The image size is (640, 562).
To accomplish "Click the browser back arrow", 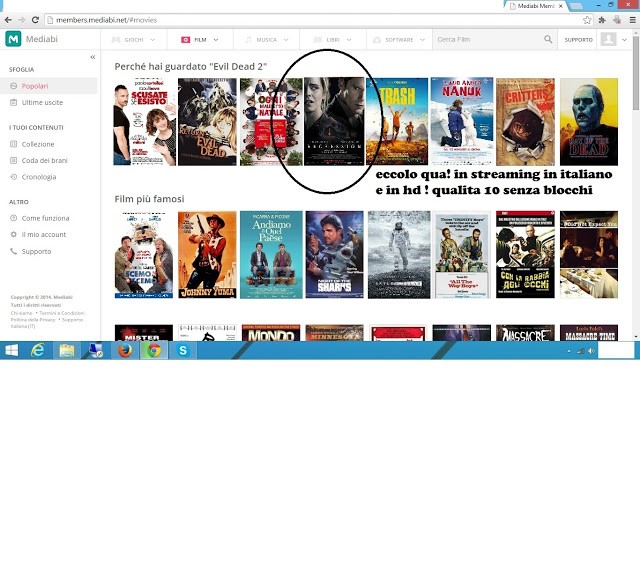I will pyautogui.click(x=8, y=20).
